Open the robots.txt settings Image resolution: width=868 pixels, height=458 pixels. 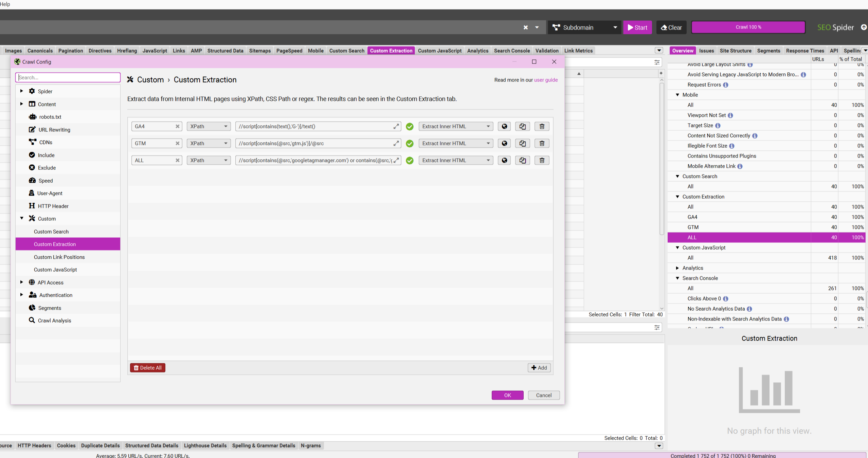(50, 117)
